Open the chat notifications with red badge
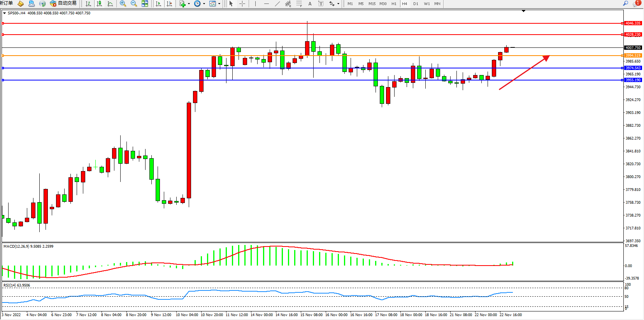Screen dimensions: 644x320 (x=636, y=3)
